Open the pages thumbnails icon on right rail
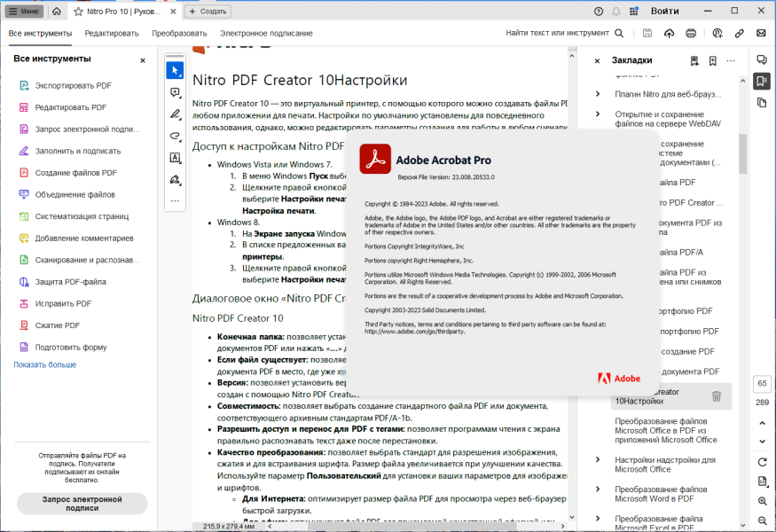 pyautogui.click(x=762, y=103)
